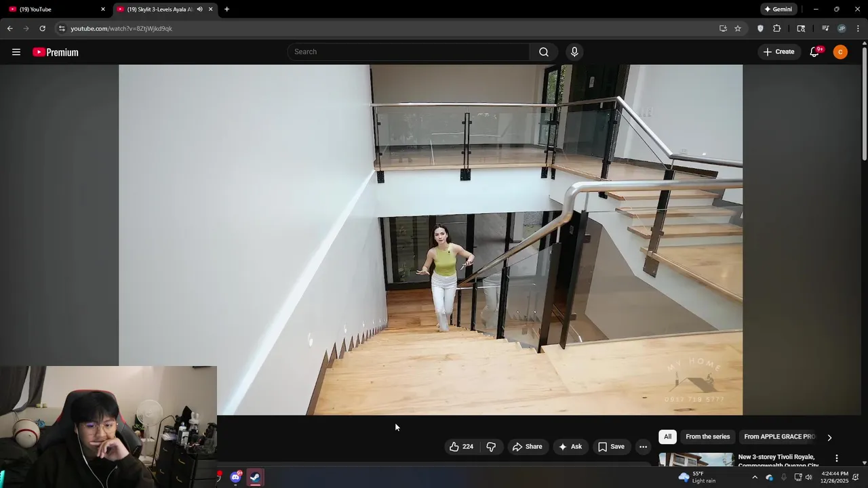Viewport: 868px width, 488px height.
Task: Click the youtube.com address bar URL
Action: (121, 28)
